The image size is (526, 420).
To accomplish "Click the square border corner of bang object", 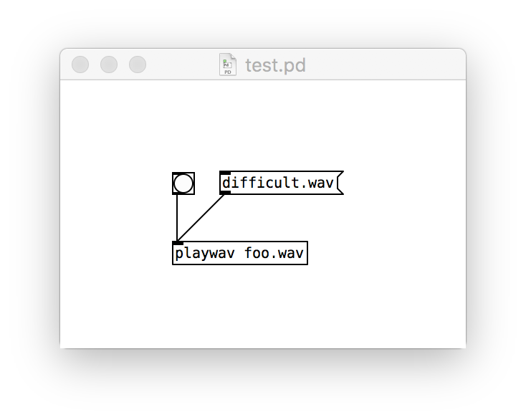I will pyautogui.click(x=173, y=174).
